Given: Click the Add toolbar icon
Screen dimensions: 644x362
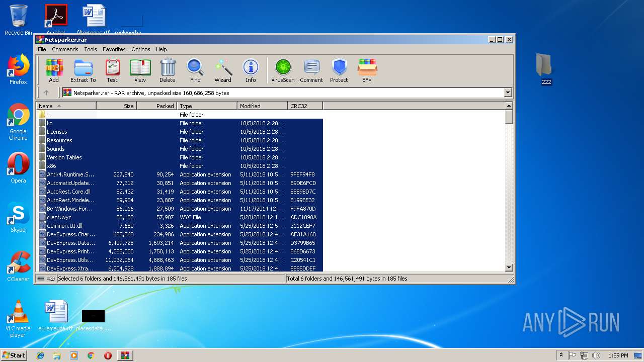Looking at the screenshot, I should [54, 71].
